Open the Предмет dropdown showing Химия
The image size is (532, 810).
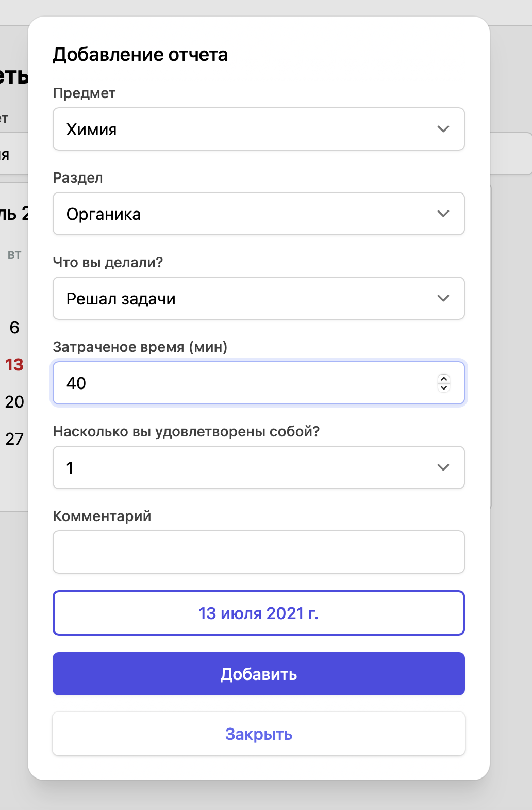click(x=247, y=129)
